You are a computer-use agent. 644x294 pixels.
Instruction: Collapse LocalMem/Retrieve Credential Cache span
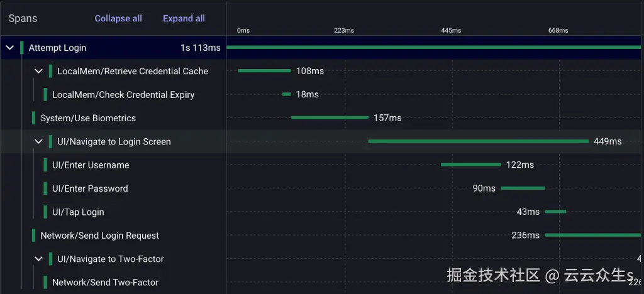pos(38,71)
